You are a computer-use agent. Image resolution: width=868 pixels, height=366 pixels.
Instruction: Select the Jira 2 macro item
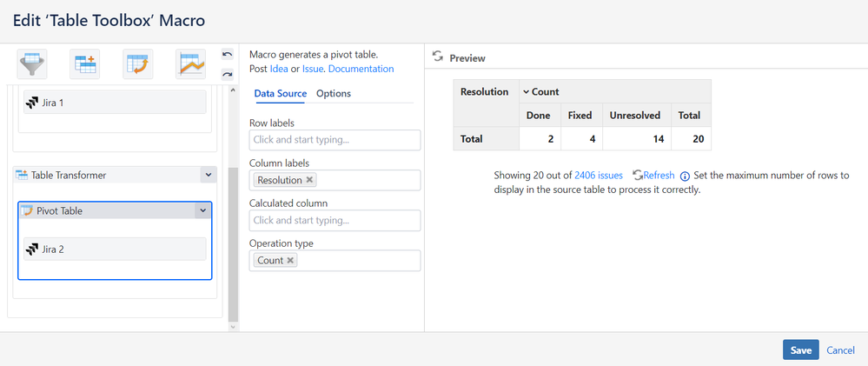coord(115,250)
